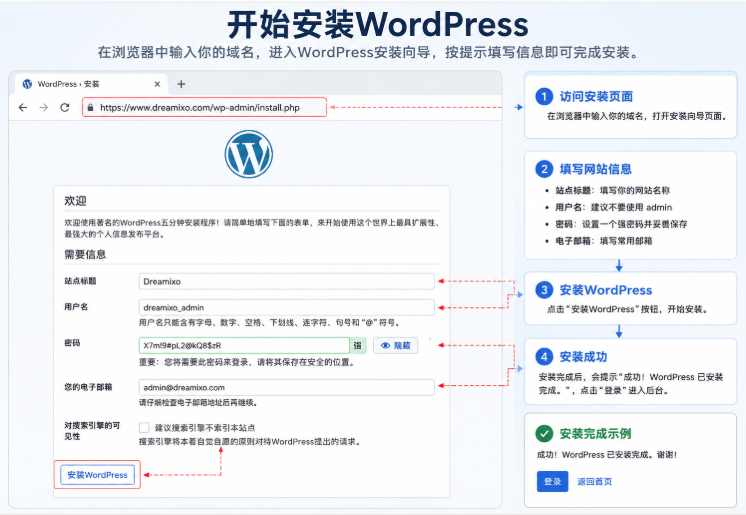
Task: Click the lock icon in address bar
Action: pyautogui.click(x=90, y=108)
